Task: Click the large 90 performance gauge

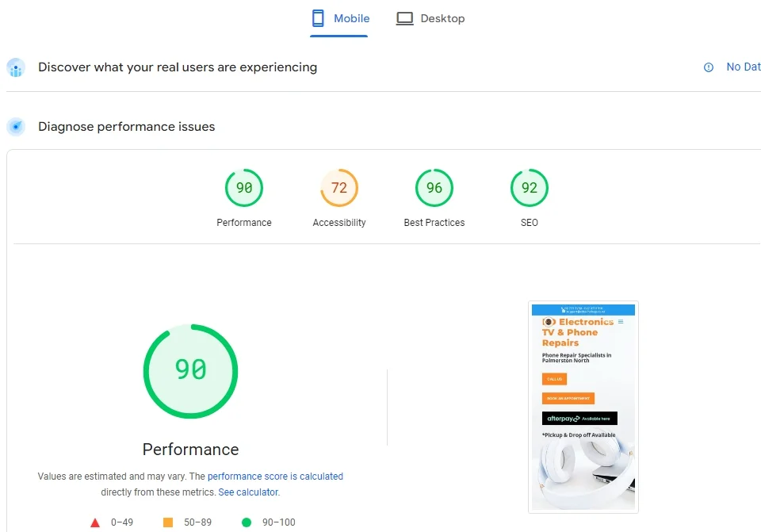Action: (191, 371)
